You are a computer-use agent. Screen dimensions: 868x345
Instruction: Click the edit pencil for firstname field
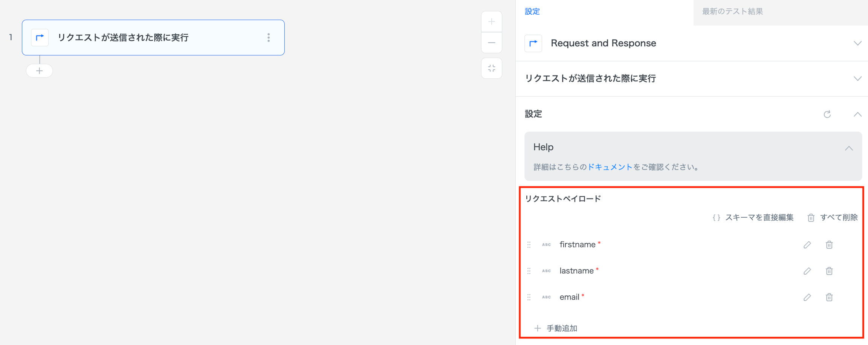click(807, 245)
